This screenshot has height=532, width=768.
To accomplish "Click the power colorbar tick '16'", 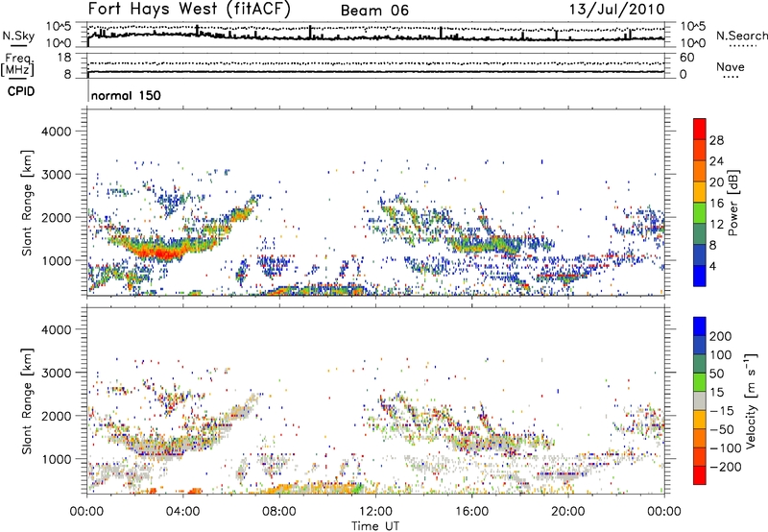I will pyautogui.click(x=716, y=204).
